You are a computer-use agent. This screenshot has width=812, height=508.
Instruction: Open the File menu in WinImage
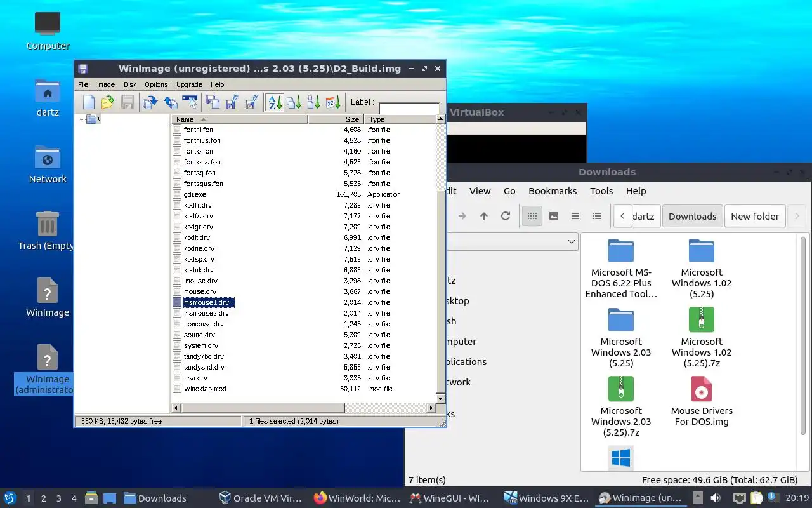(83, 84)
